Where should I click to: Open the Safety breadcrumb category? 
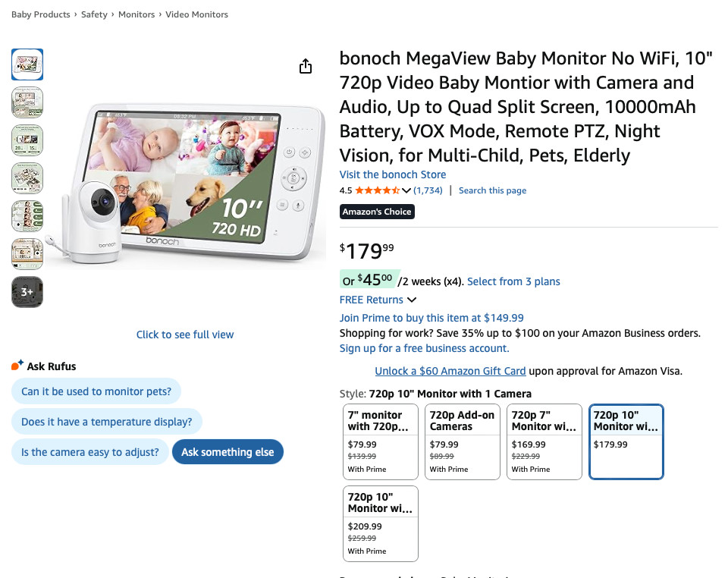click(x=94, y=14)
